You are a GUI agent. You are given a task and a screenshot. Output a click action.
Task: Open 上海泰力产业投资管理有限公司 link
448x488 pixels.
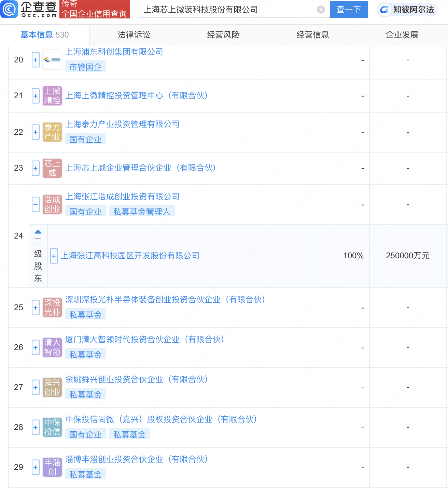[x=122, y=124]
